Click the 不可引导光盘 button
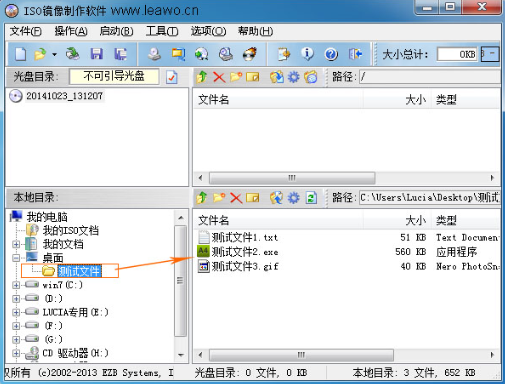This screenshot has height=384, width=505. pyautogui.click(x=114, y=76)
